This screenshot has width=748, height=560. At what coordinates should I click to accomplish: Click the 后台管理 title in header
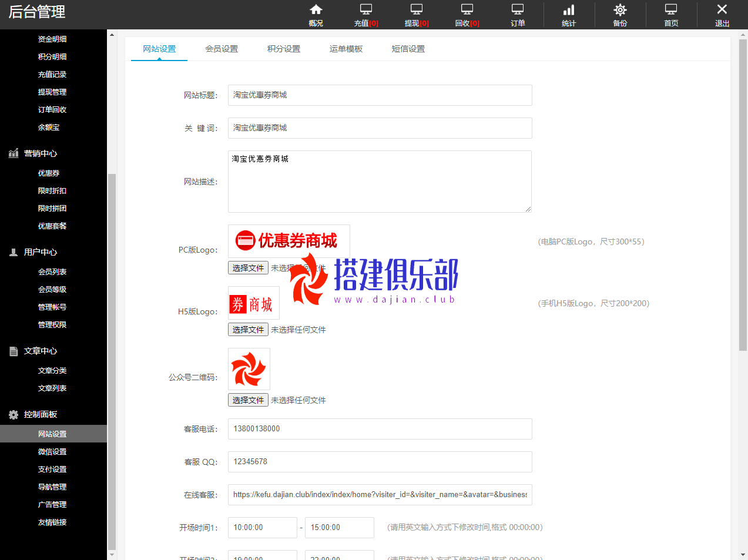37,12
